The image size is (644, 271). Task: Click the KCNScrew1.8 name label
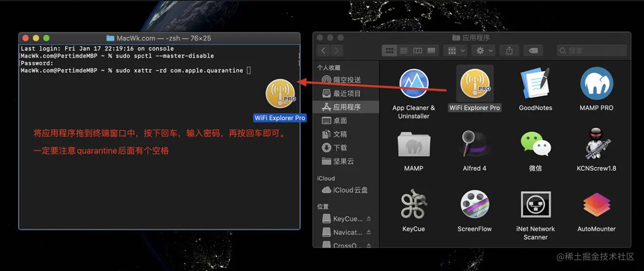(596, 168)
